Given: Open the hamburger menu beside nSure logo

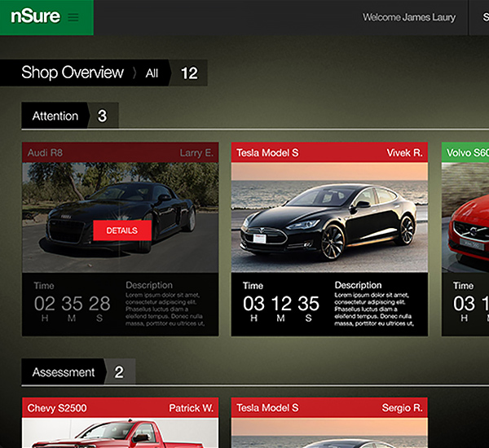Looking at the screenshot, I should [73, 17].
